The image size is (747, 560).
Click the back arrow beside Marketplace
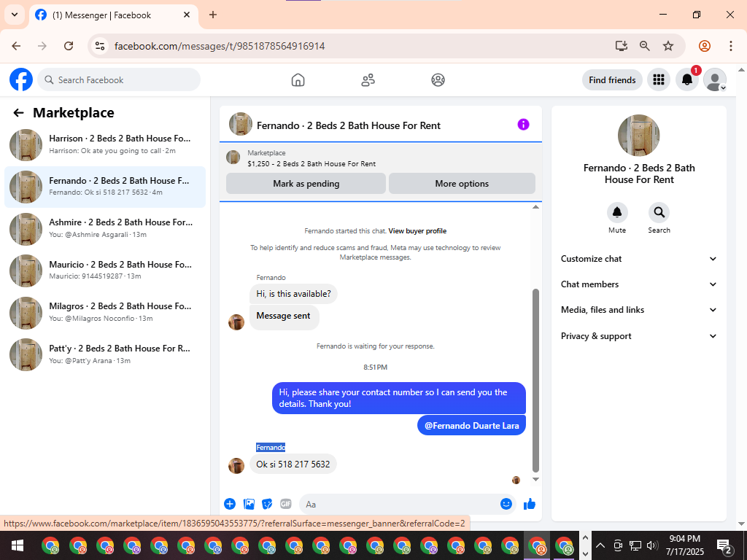pos(18,113)
